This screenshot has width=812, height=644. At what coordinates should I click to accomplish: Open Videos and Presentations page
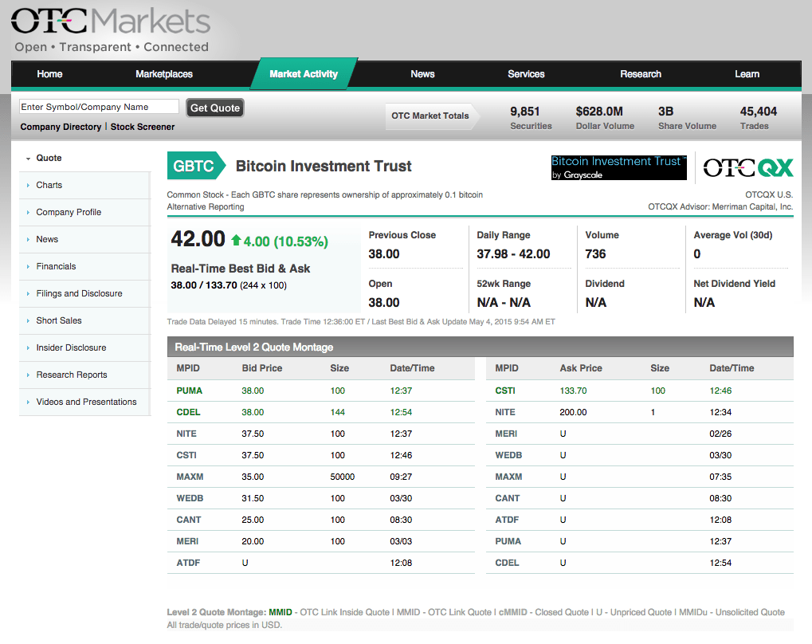tap(86, 402)
